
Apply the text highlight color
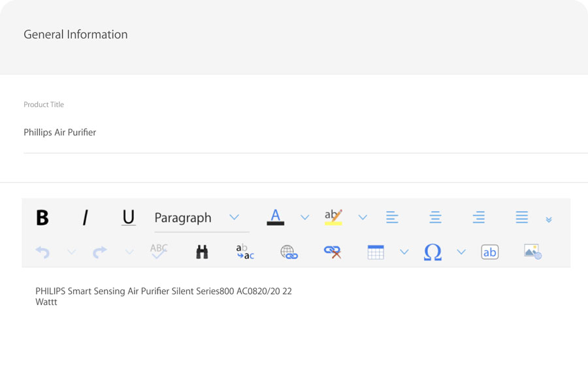(x=333, y=217)
